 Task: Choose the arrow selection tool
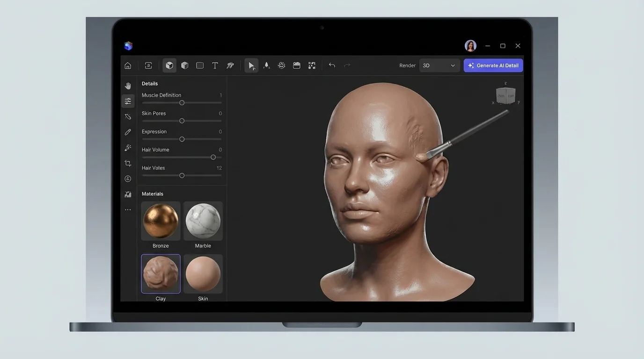(251, 65)
